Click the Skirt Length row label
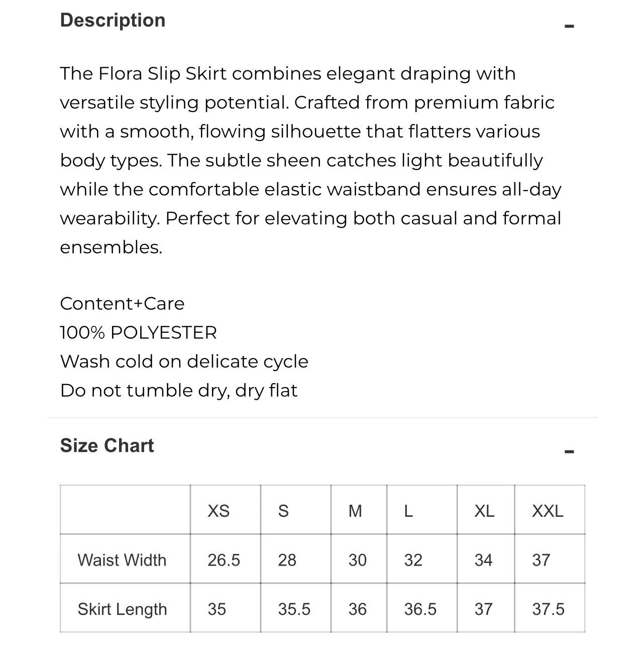644x649 pixels. pyautogui.click(x=122, y=609)
